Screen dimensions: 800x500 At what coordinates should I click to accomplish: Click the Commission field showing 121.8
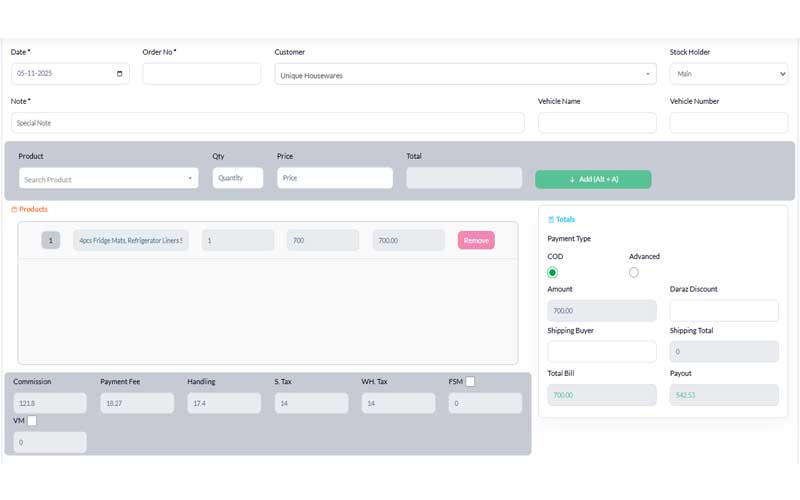[50, 403]
